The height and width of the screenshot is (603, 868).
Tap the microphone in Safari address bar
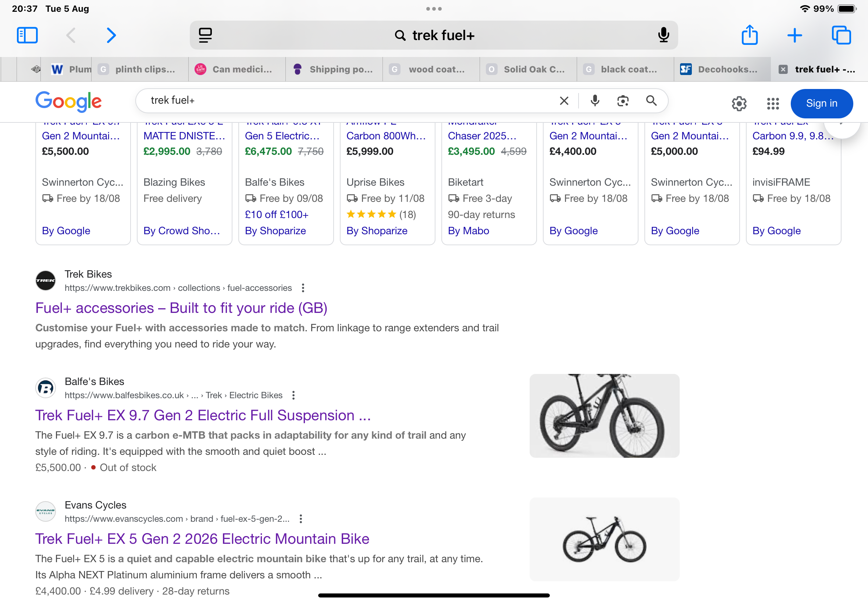[x=664, y=35]
